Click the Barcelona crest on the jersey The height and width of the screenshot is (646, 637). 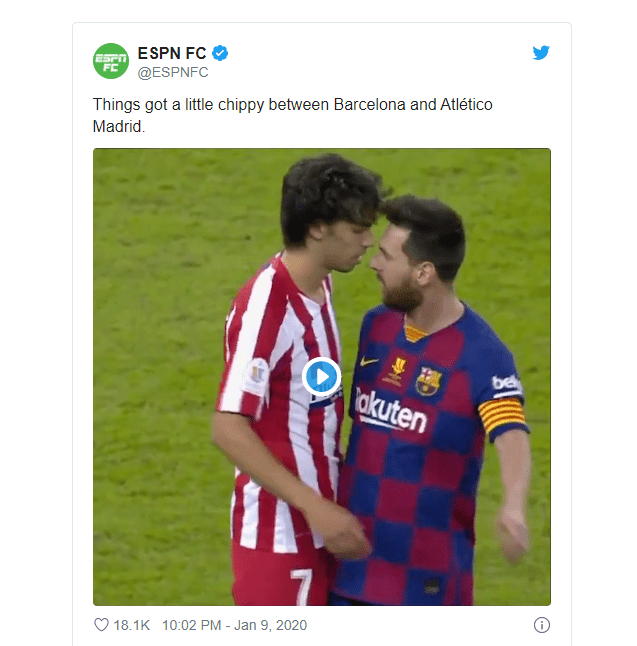click(x=429, y=382)
